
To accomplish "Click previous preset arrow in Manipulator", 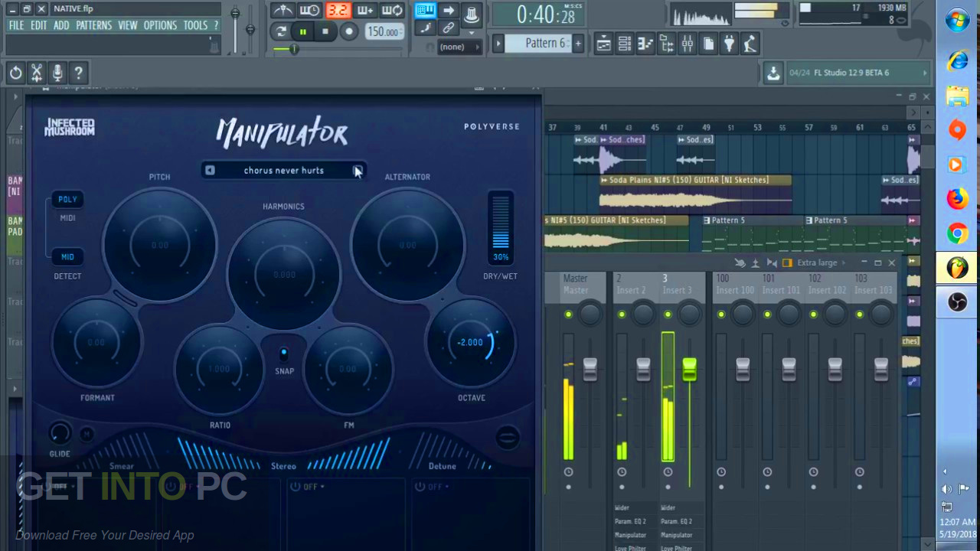I will [x=210, y=171].
